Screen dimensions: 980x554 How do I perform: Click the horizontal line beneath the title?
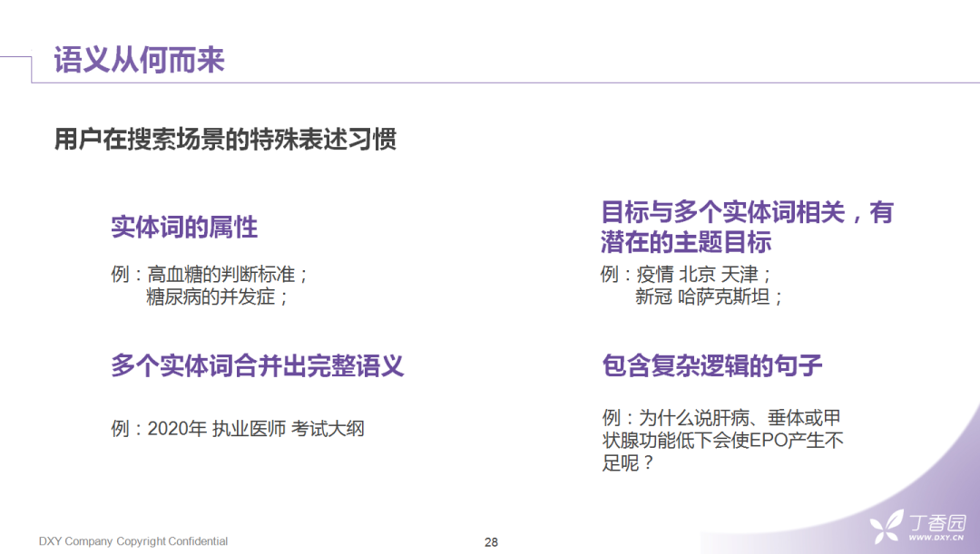[x=505, y=83]
